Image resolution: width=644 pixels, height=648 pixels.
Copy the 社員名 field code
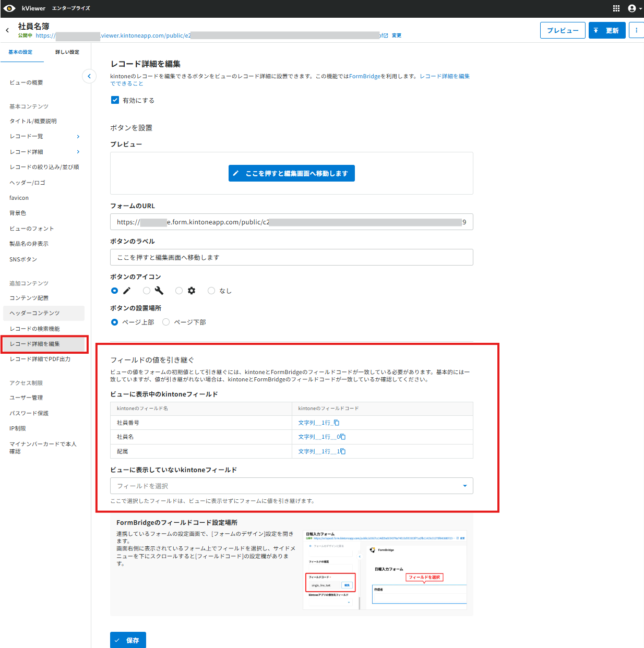pos(343,437)
